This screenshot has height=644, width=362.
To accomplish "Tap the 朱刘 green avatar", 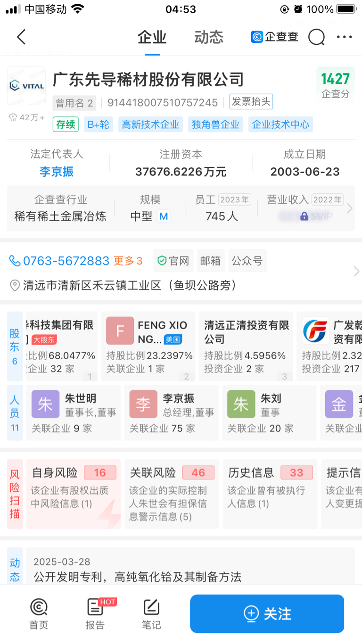I will click(241, 404).
